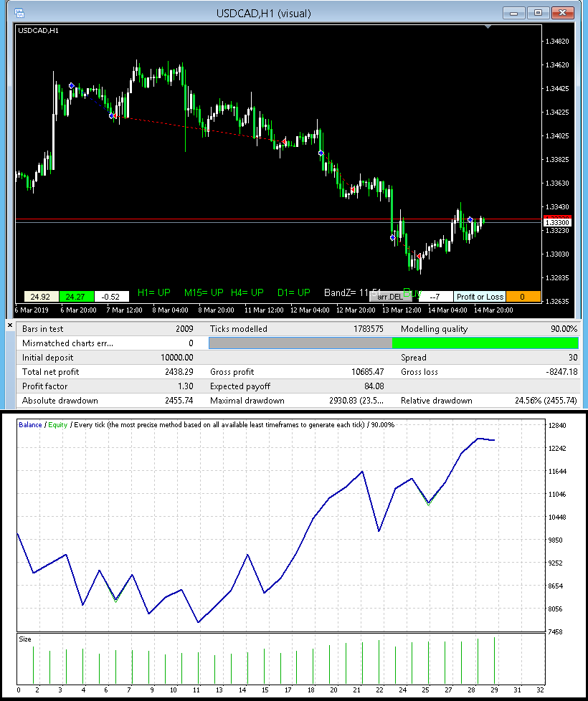Click the Size label in the volume panel
This screenshot has height=701, width=588.
[25, 639]
